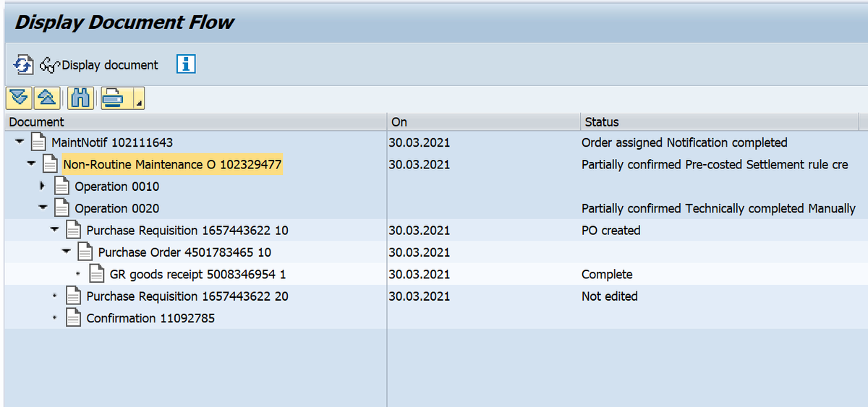
Task: Collapse Purchase Order 4501783465 10 node
Action: (x=66, y=252)
